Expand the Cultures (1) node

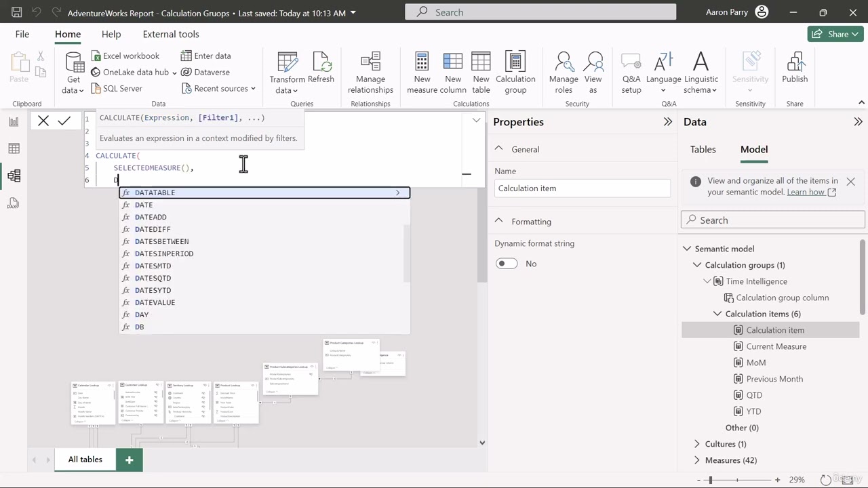(x=697, y=444)
